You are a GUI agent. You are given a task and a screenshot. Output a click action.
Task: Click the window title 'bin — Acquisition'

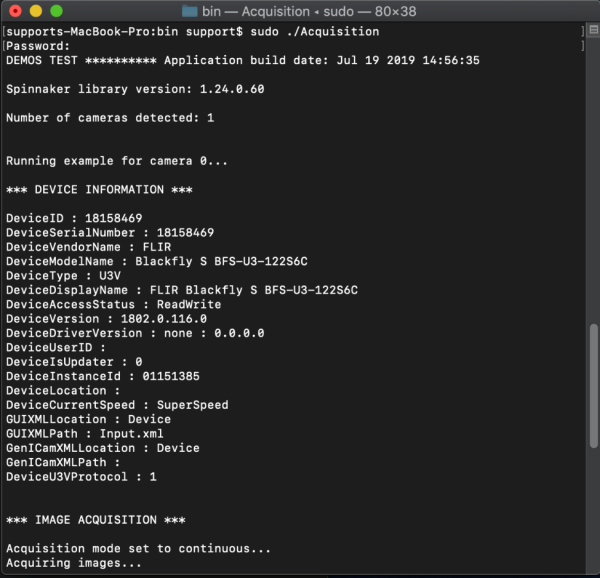[x=256, y=11]
